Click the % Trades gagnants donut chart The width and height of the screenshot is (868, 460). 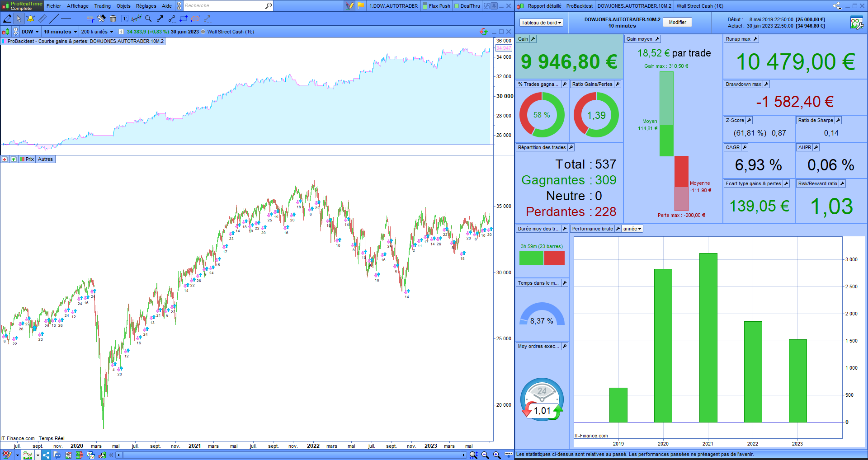pyautogui.click(x=542, y=115)
